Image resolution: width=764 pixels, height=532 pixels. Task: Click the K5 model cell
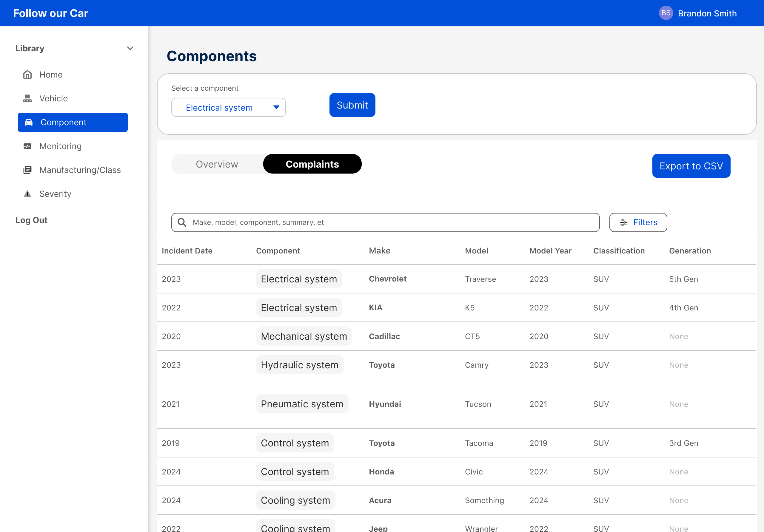[469, 307]
